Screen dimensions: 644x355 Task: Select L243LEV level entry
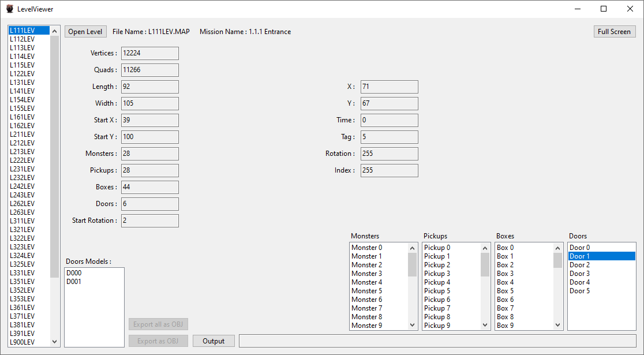pos(29,195)
